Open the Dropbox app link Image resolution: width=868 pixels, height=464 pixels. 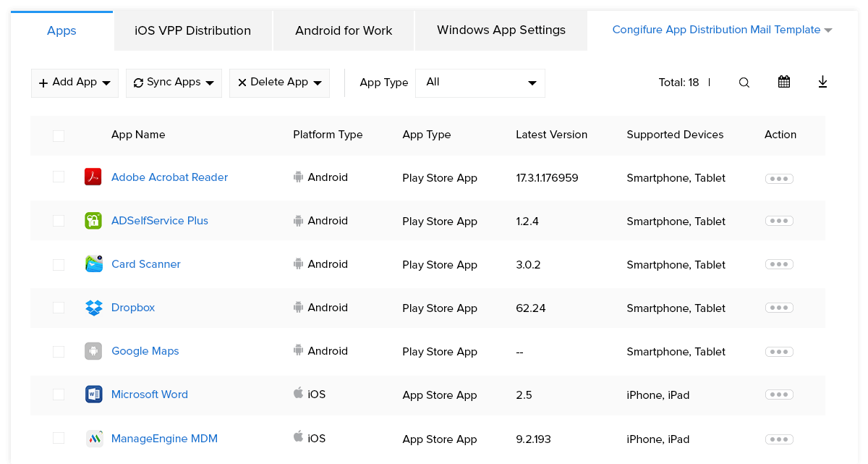pos(133,308)
